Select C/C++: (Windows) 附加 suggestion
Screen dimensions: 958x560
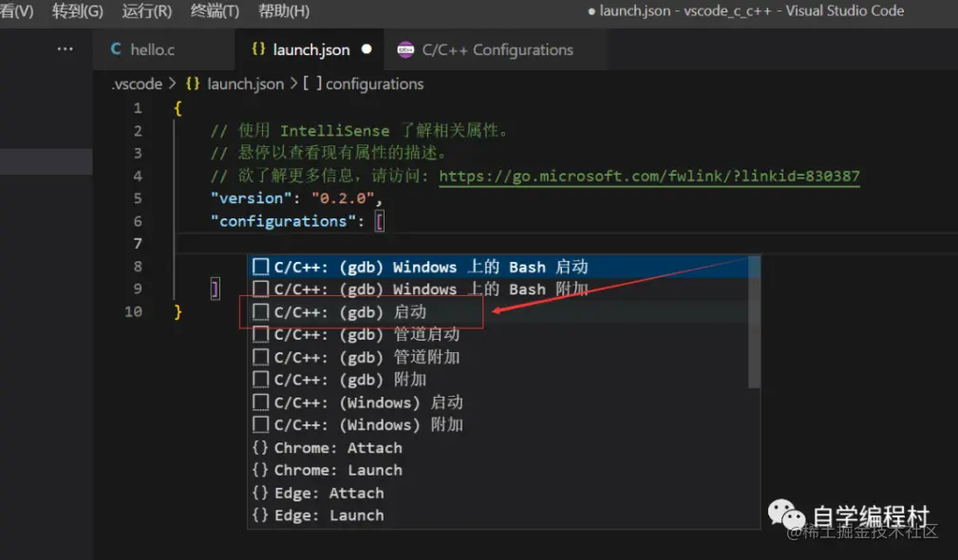[x=498, y=425]
